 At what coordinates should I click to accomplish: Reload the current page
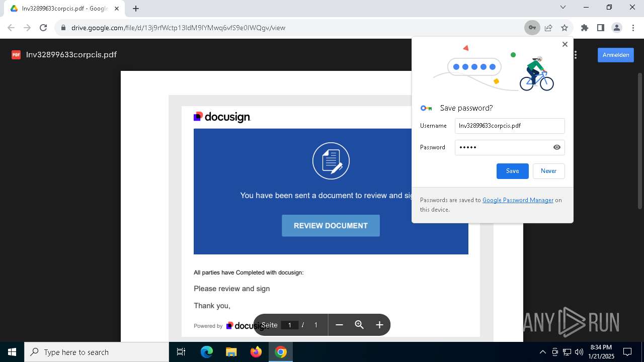point(43,28)
